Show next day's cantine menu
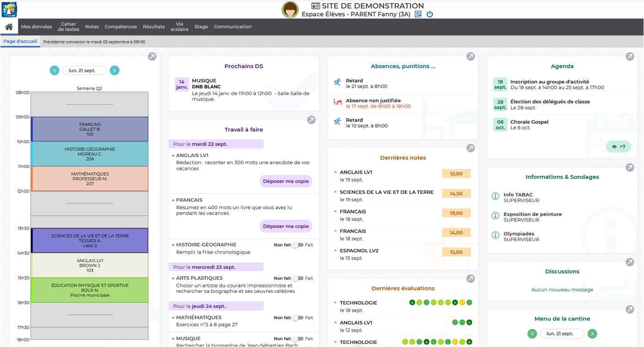Image resolution: width=644 pixels, height=347 pixels. pyautogui.click(x=592, y=334)
